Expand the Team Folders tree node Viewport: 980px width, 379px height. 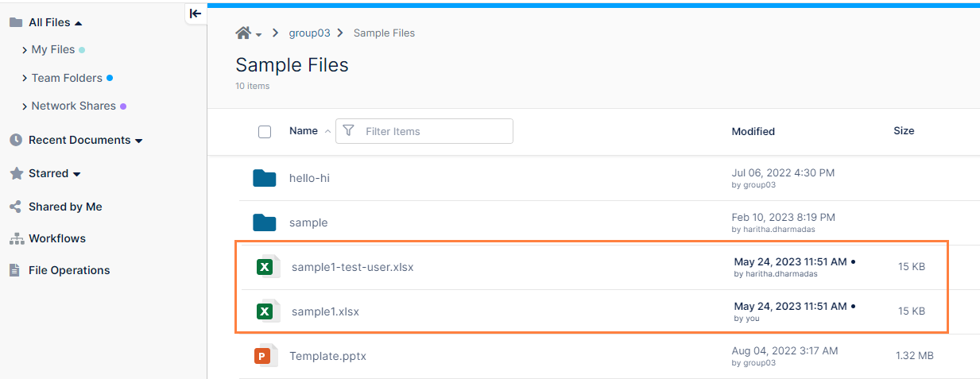[25, 79]
